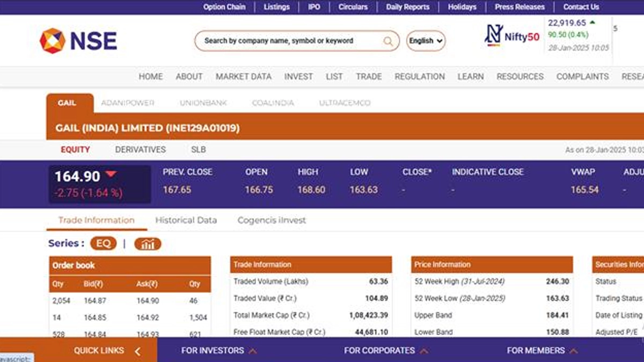Open the Derivatives tab
This screenshot has height=362, width=644.
(x=140, y=150)
